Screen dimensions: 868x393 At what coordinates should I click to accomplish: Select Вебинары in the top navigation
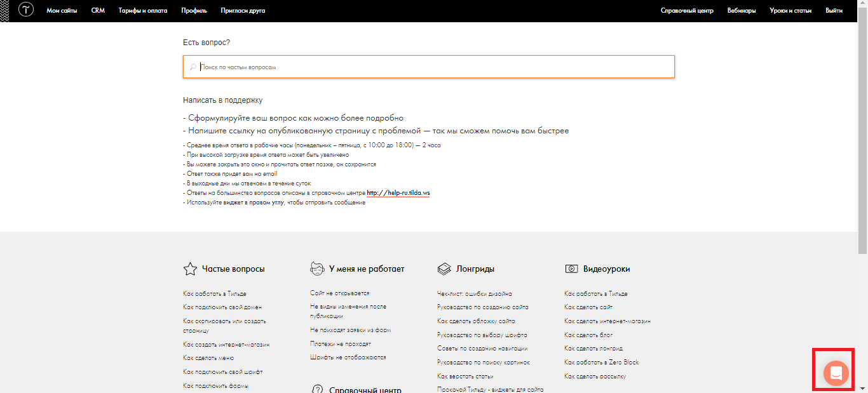click(742, 11)
